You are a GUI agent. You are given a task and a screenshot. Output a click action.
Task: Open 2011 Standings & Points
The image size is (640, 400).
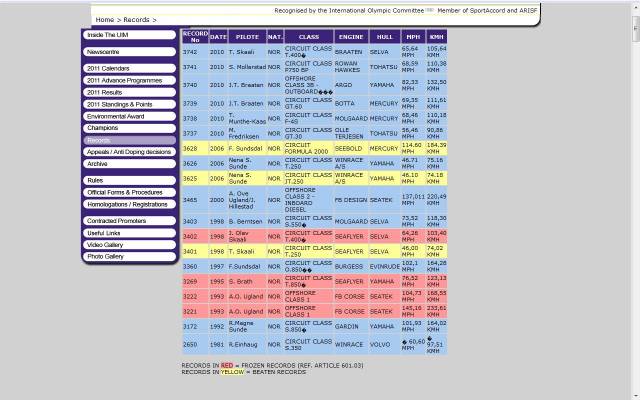tap(129, 104)
